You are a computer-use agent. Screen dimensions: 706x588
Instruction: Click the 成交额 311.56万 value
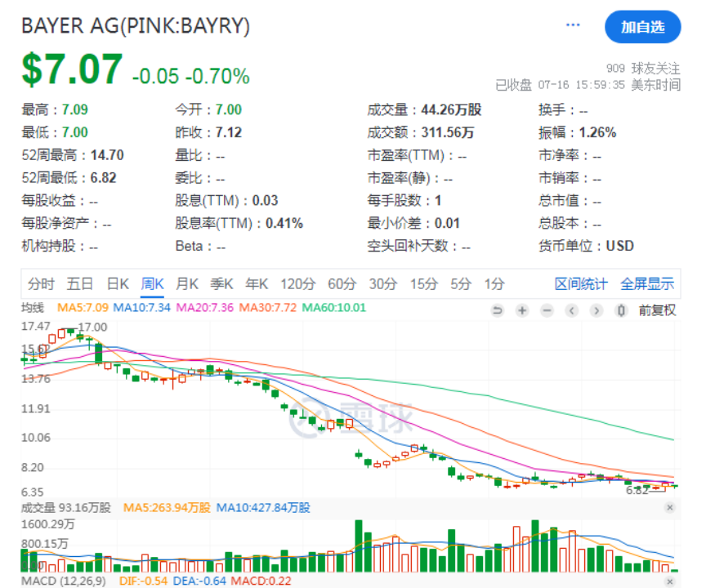coord(448,132)
